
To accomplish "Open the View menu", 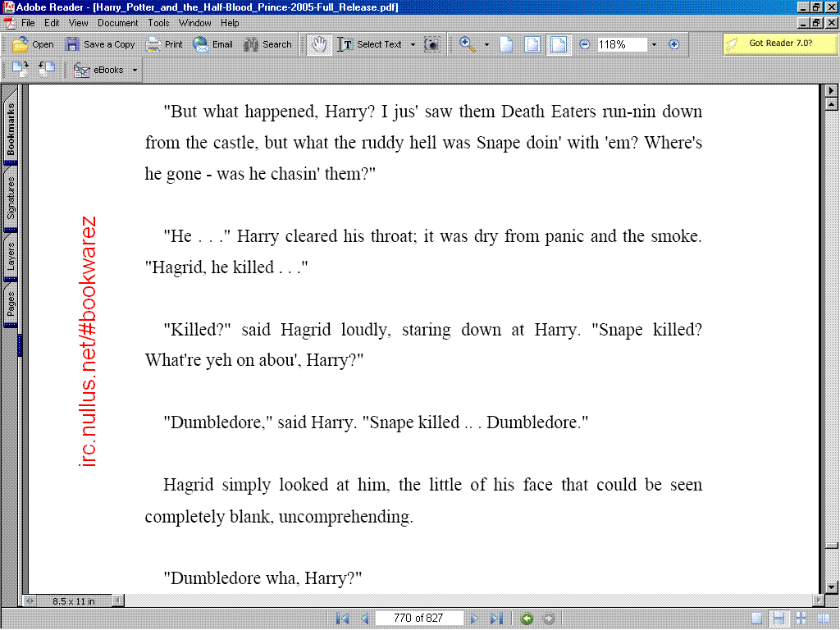I will [x=78, y=23].
